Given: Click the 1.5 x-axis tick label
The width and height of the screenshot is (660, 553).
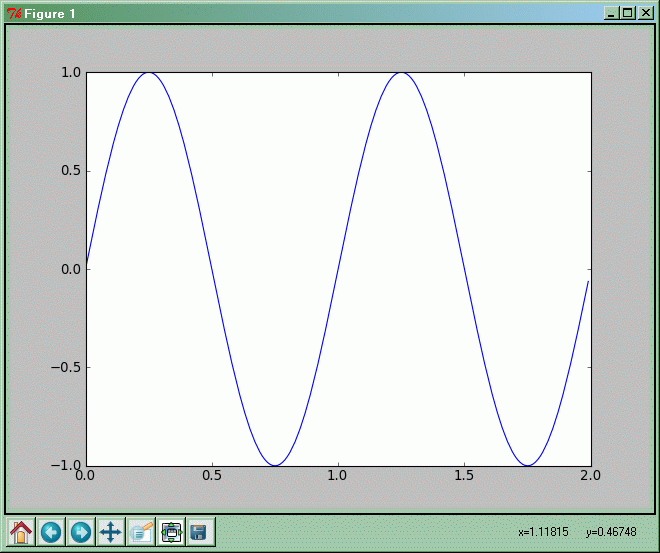Looking at the screenshot, I should [x=464, y=477].
